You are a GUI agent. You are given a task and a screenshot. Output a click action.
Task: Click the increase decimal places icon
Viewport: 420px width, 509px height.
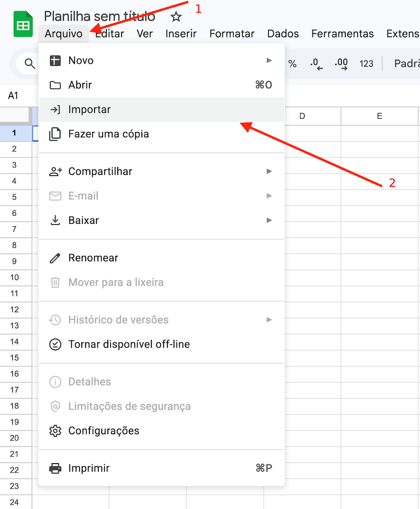[x=341, y=64]
